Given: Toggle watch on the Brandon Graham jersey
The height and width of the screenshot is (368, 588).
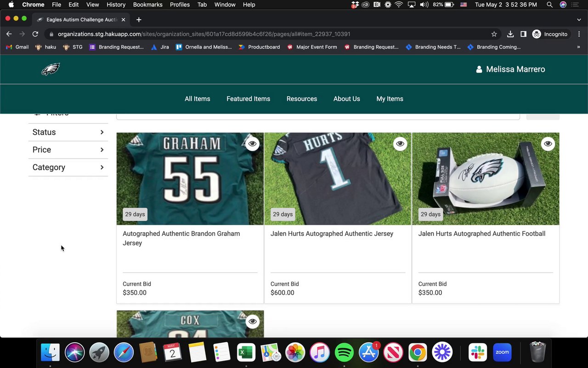Looking at the screenshot, I should (x=252, y=144).
